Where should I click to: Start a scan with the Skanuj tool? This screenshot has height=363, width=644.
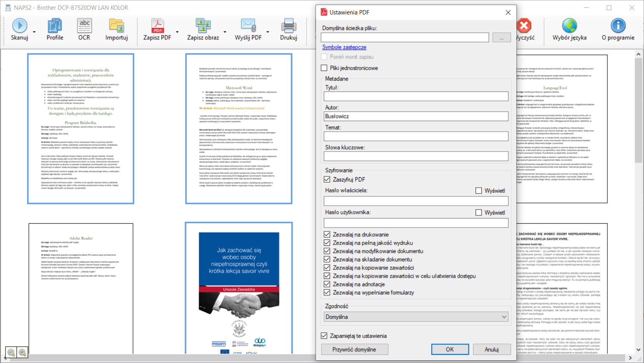pos(20,29)
